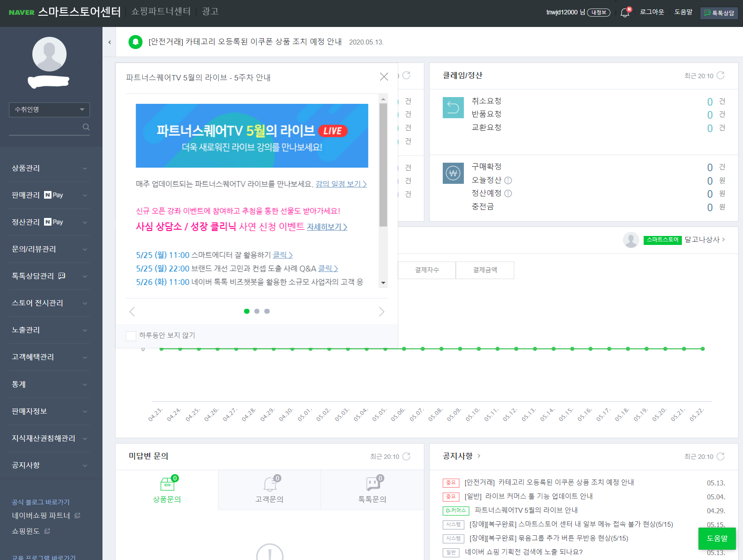The image size is (743, 560).
Task: Open the 수취인명 dropdown
Action: coord(49,110)
